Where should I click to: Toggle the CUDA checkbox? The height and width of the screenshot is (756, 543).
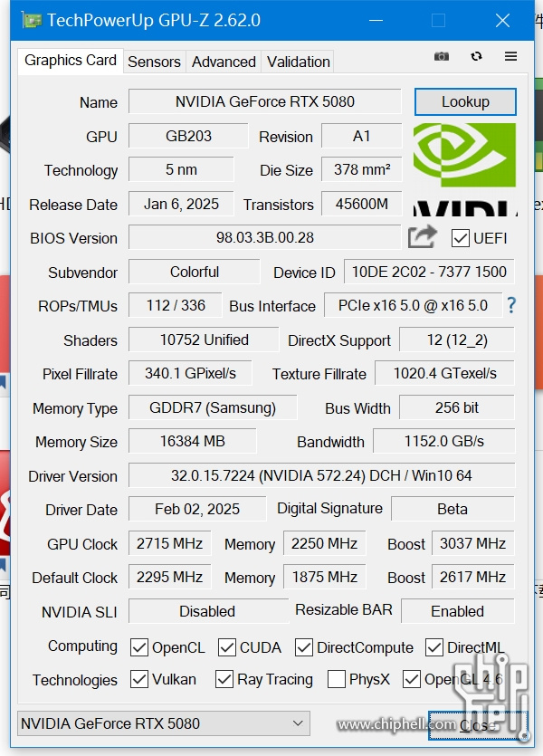[x=227, y=647]
